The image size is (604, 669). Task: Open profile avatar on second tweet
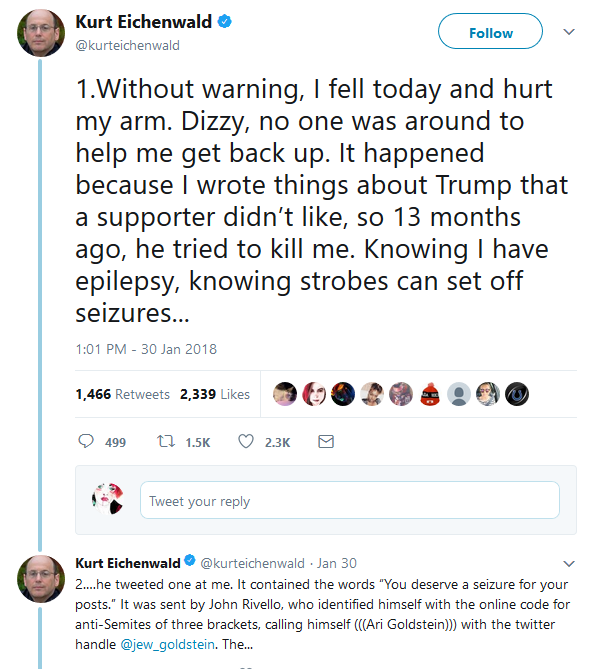click(x=41, y=579)
